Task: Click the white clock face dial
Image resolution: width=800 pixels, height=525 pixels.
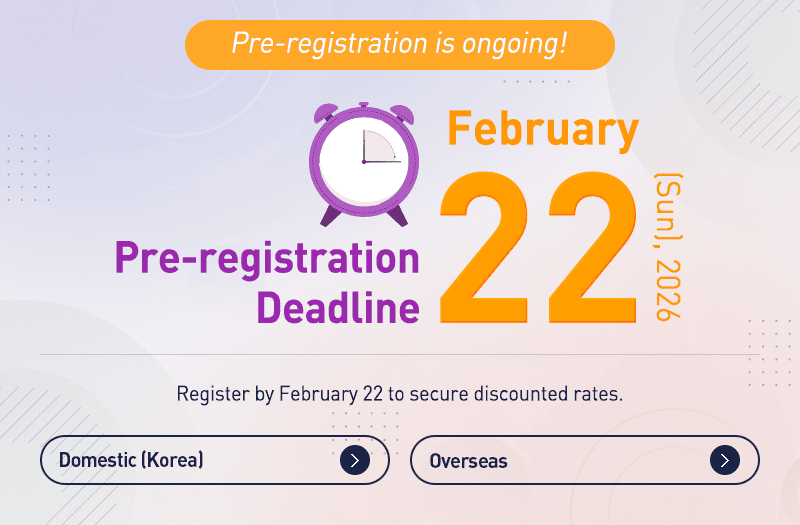Action: click(362, 161)
